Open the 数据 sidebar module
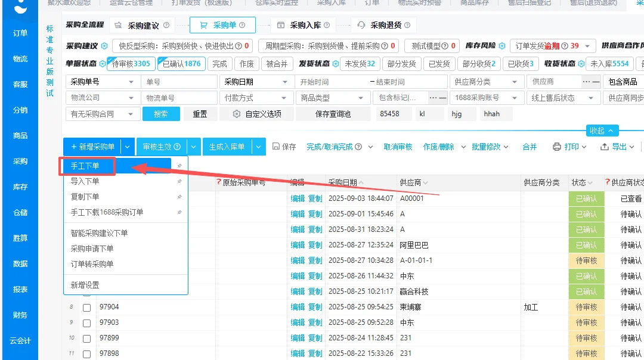This screenshot has height=360, width=644. pyautogui.click(x=20, y=264)
